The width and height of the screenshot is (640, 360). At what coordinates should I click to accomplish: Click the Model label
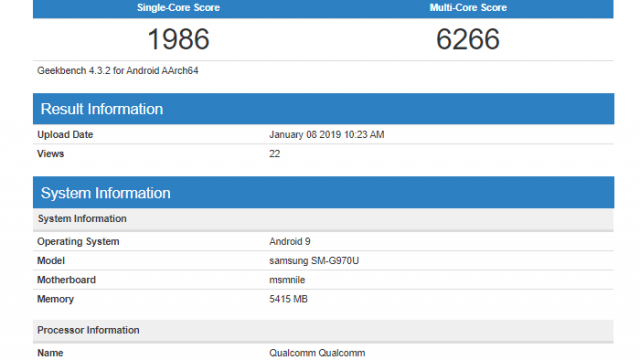(x=51, y=260)
